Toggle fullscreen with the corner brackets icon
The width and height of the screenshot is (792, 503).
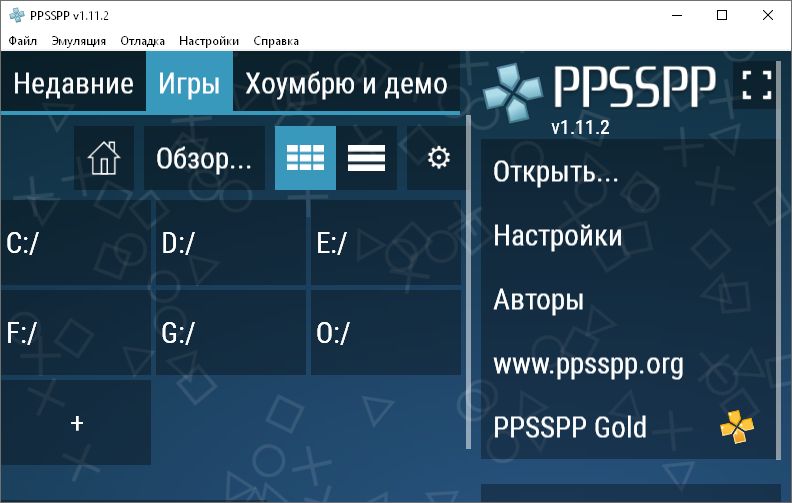[x=757, y=85]
